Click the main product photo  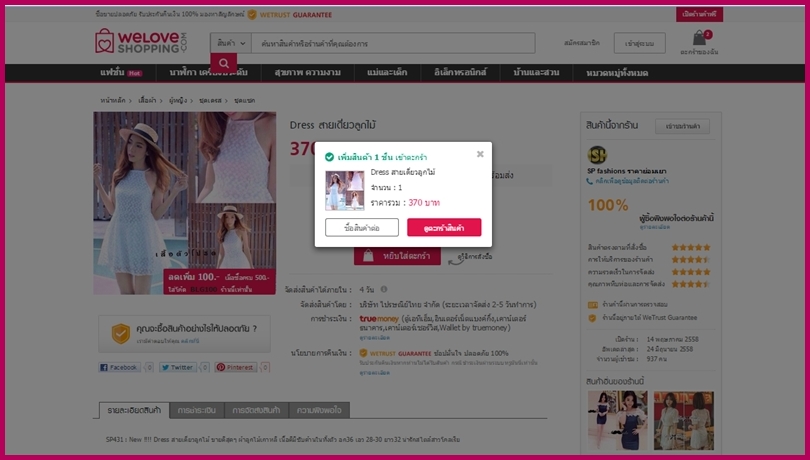tap(184, 203)
